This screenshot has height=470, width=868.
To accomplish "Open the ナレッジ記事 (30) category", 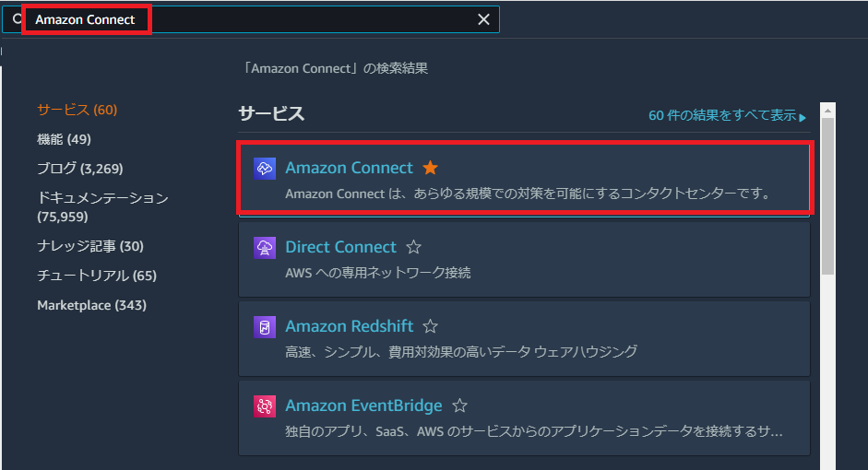I will coord(90,246).
